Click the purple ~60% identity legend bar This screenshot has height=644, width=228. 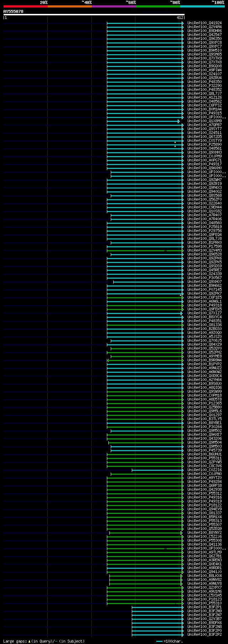tap(114, 6)
